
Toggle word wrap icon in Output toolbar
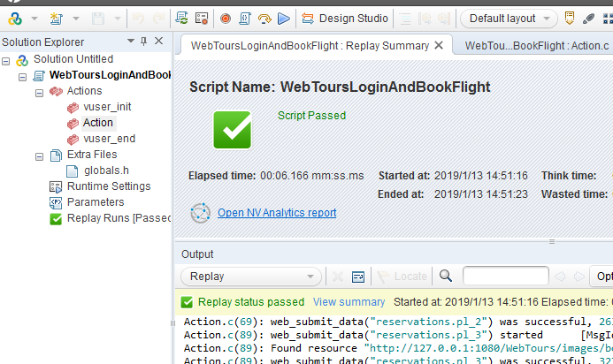(358, 277)
